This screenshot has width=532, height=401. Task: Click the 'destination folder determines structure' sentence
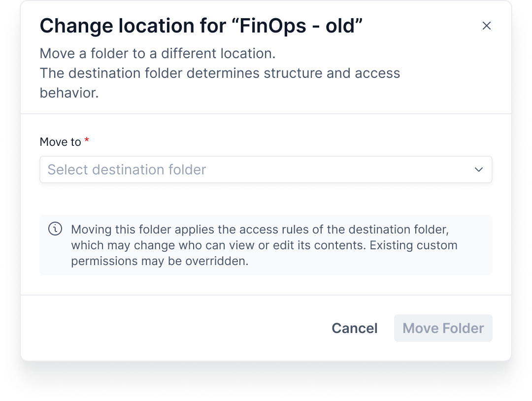click(220, 73)
